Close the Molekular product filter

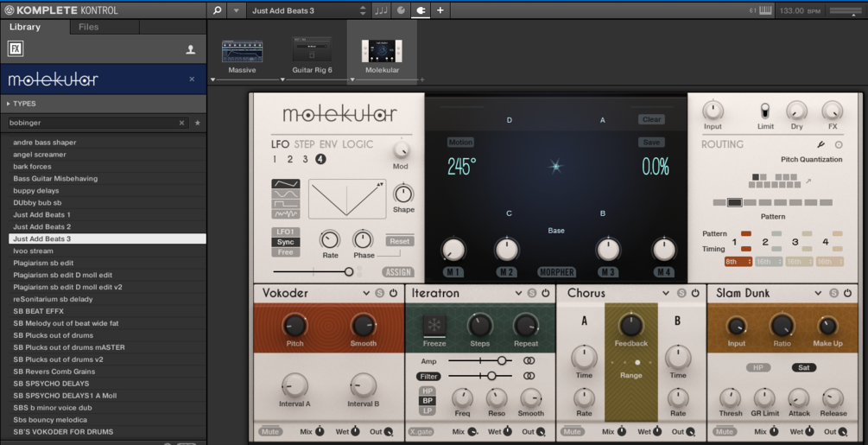(192, 79)
